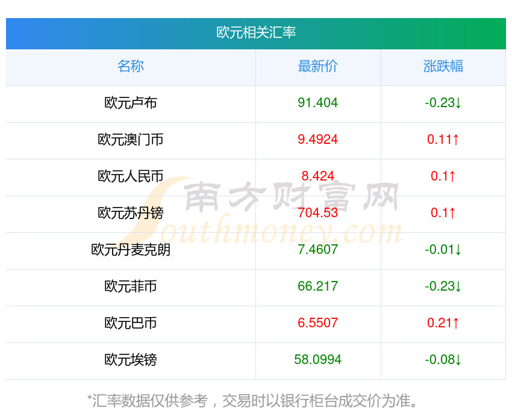Click the 欧元巴币 row name
The width and height of the screenshot is (512, 420).
point(131,323)
